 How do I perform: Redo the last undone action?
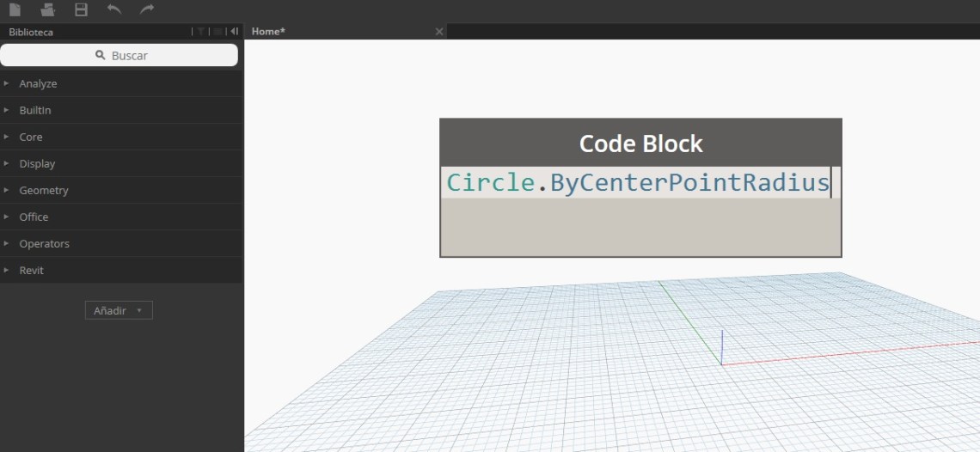pyautogui.click(x=147, y=9)
